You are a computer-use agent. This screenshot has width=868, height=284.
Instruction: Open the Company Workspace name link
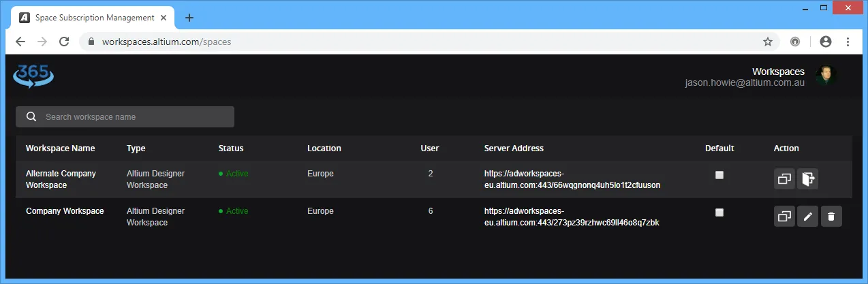(65, 211)
